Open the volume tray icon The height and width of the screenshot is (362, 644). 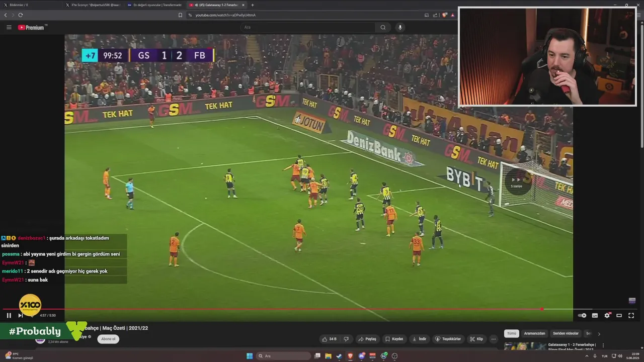click(x=620, y=356)
